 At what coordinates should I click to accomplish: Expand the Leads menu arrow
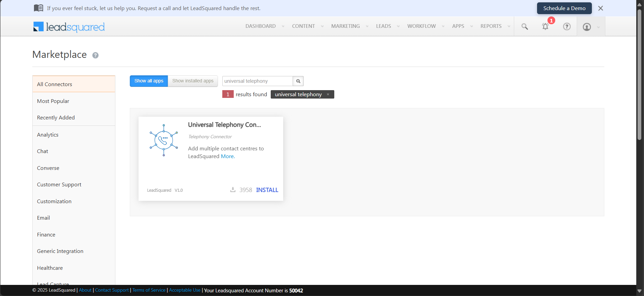point(399,26)
